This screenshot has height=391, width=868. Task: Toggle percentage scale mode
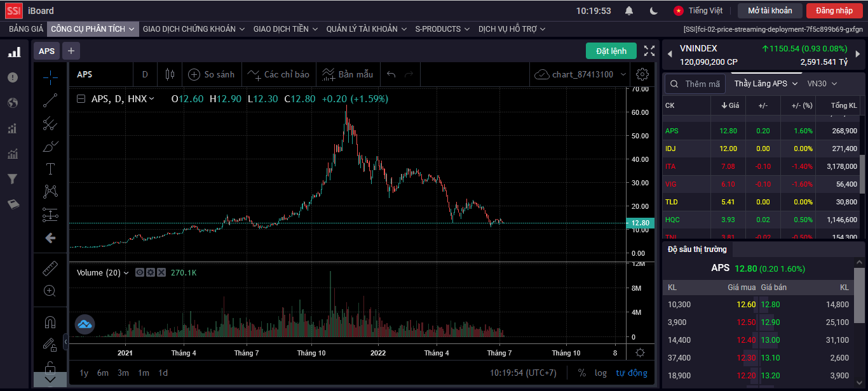[x=581, y=373]
